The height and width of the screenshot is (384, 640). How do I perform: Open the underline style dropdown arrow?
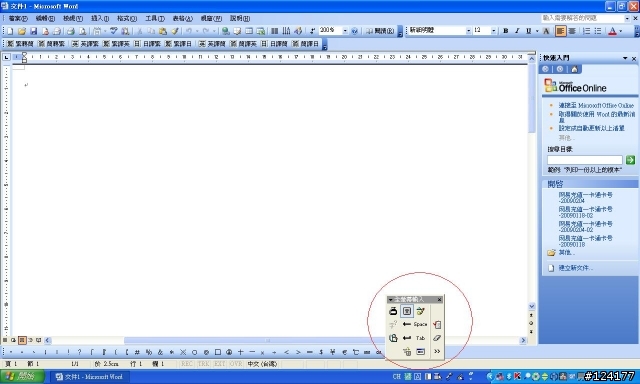point(537,31)
